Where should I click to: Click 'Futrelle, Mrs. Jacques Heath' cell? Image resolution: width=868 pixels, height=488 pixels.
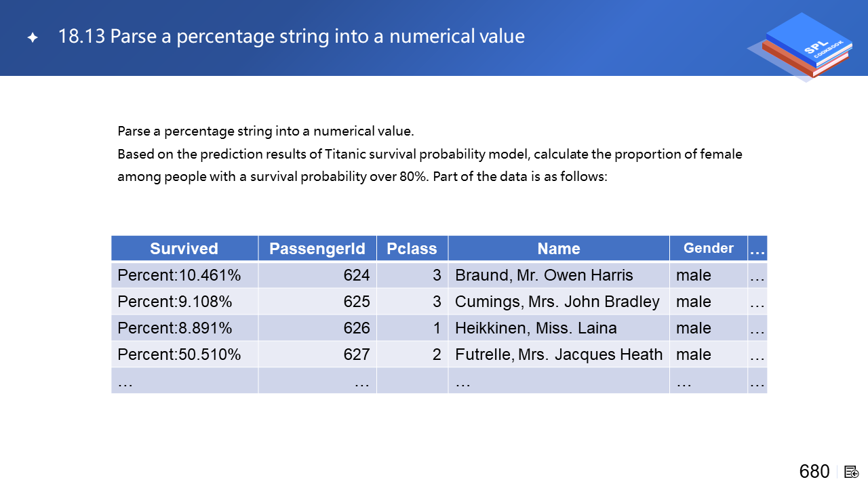[x=559, y=354]
